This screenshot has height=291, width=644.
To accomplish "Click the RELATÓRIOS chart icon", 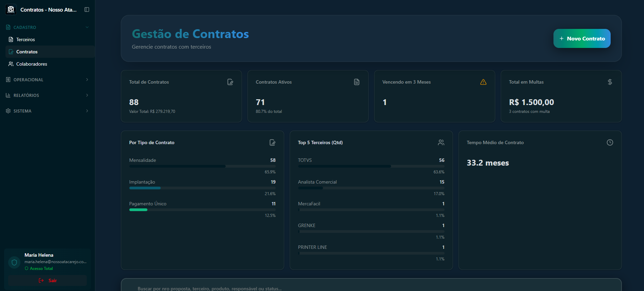I will (x=8, y=95).
